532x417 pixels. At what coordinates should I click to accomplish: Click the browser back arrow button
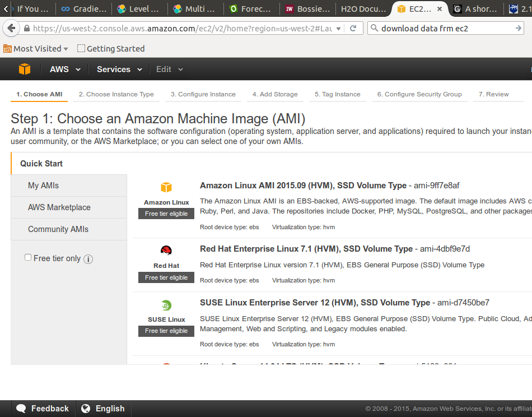pyautogui.click(x=11, y=29)
